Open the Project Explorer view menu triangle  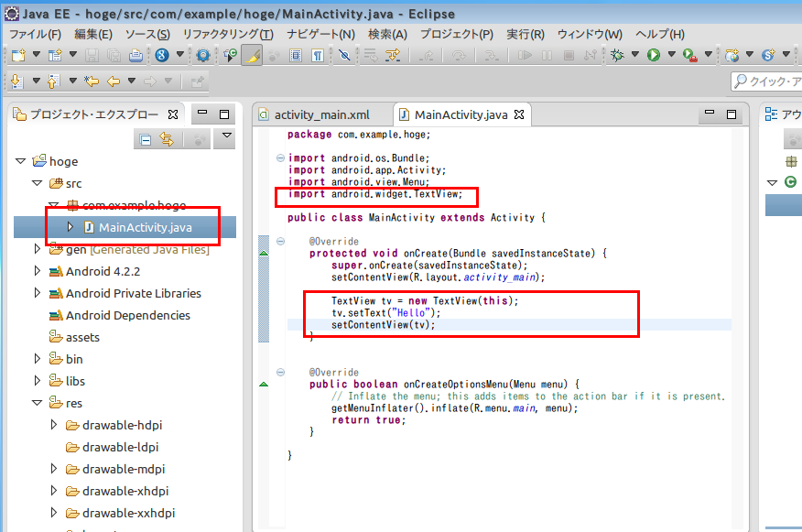click(226, 136)
